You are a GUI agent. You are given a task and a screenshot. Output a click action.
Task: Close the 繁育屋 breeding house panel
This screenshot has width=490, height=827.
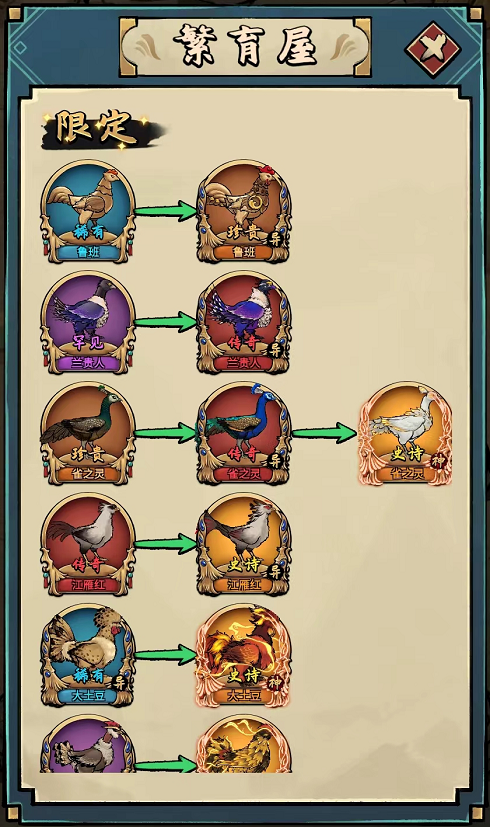click(433, 49)
